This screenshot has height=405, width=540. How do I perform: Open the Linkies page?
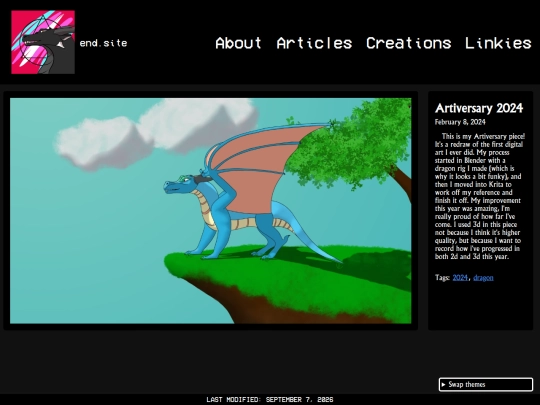coord(498,43)
